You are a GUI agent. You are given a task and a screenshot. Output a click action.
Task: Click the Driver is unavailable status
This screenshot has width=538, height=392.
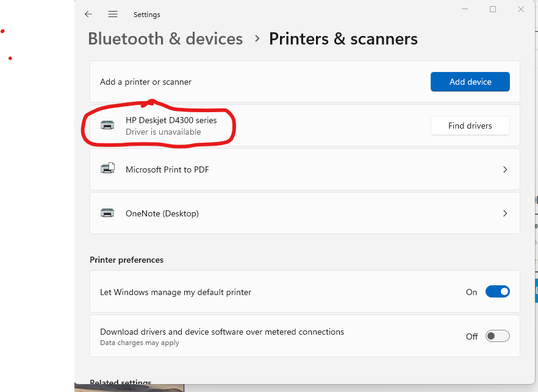(x=163, y=132)
